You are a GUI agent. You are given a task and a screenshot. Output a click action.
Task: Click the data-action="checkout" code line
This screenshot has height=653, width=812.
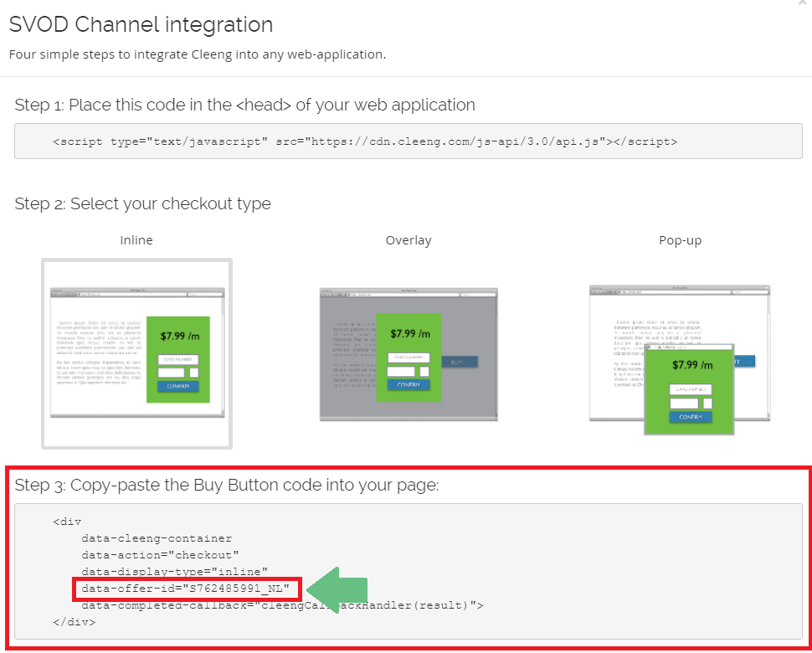pos(160,554)
